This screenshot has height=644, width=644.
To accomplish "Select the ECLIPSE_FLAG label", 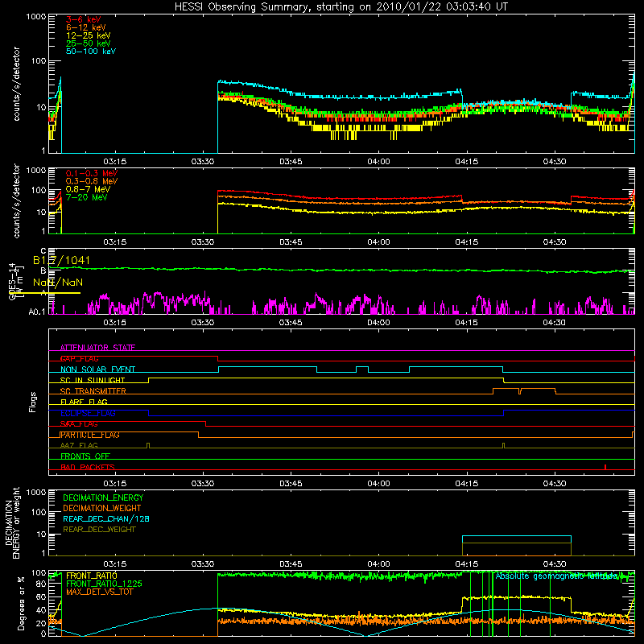I will coord(88,413).
